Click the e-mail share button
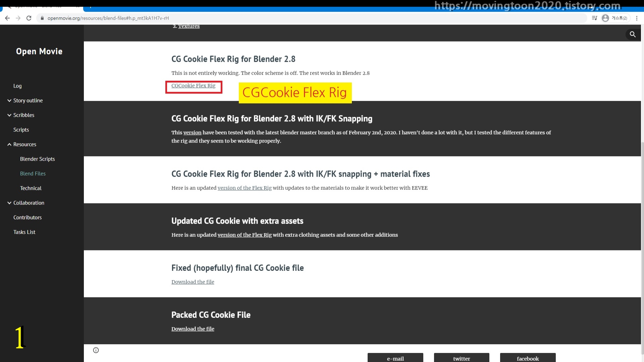This screenshot has width=644, height=362. point(395,358)
